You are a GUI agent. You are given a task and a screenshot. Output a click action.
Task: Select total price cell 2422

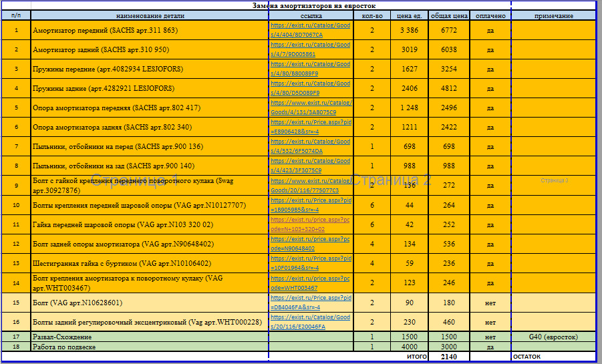point(449,127)
